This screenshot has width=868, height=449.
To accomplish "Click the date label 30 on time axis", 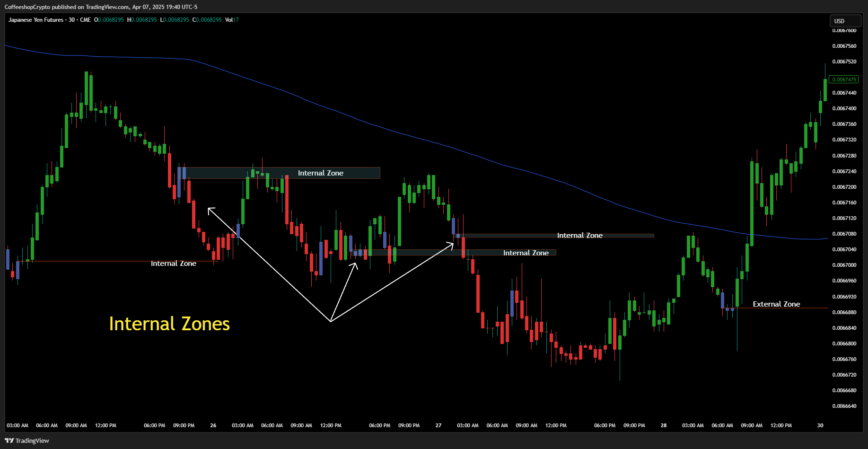I will coord(820,425).
